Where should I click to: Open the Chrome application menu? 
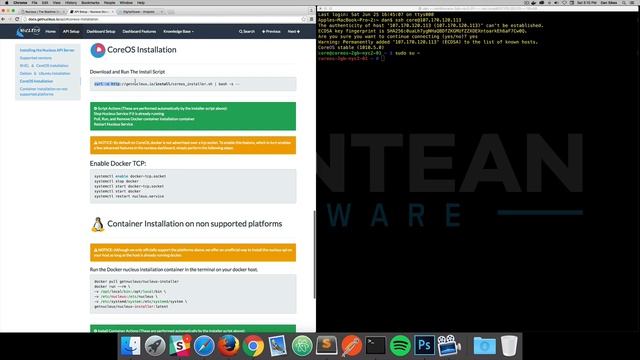(x=20, y=2)
